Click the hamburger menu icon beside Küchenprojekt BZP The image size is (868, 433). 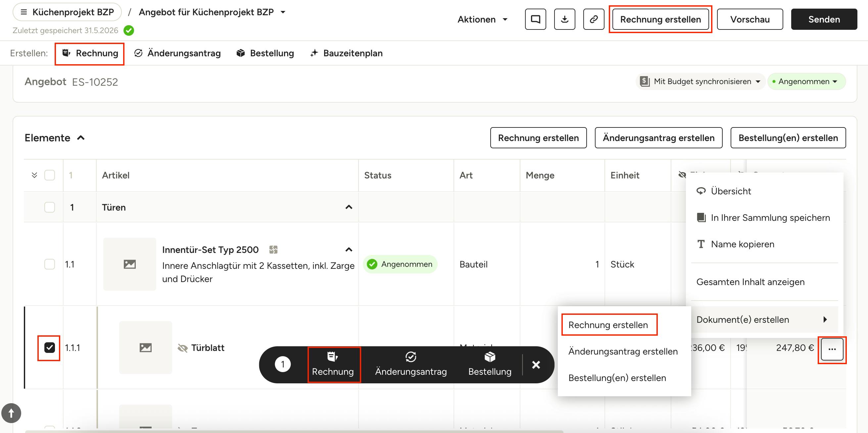24,12
